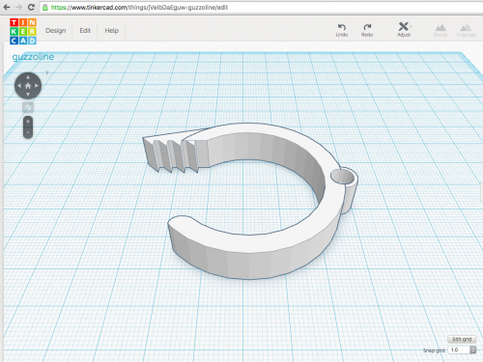Open the Edit menu
483x362 pixels.
coord(85,31)
